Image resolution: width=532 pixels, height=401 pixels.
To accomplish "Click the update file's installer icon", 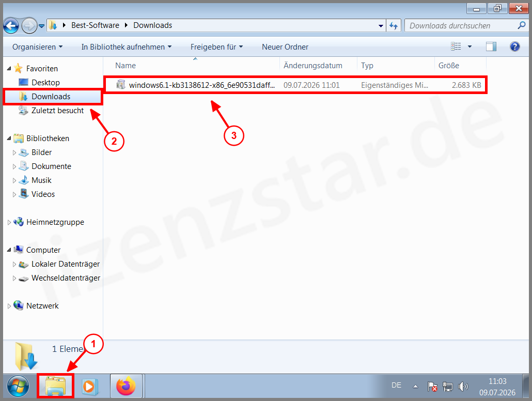I will [121, 85].
